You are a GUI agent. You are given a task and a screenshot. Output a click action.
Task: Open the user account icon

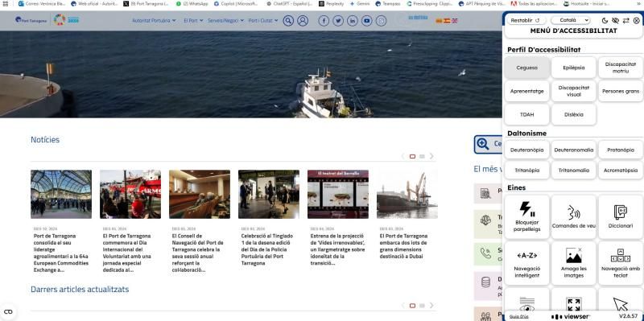pyautogui.click(x=303, y=21)
